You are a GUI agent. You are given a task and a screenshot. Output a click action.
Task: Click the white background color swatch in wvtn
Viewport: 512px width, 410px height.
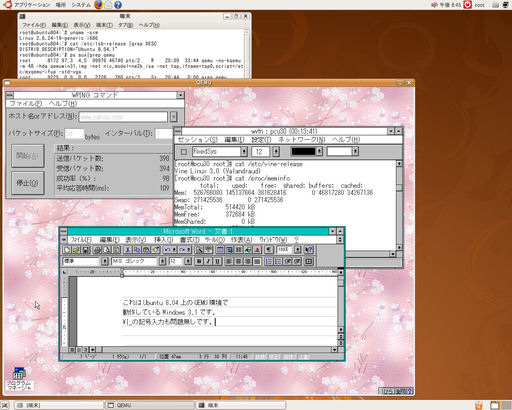tap(339, 152)
